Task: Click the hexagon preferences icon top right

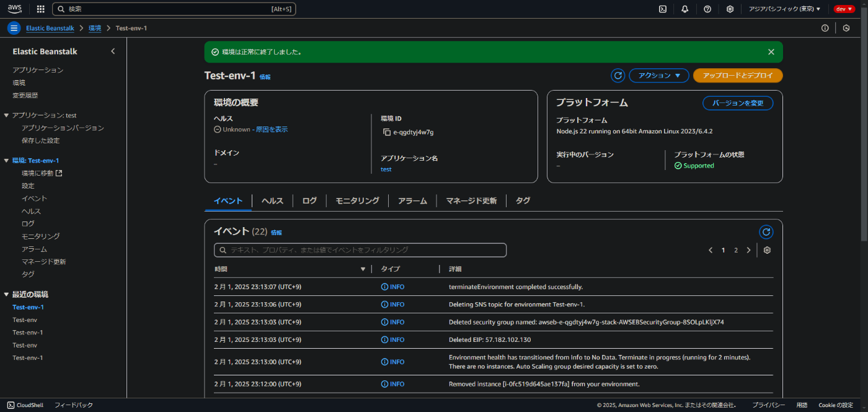Action: (x=846, y=28)
